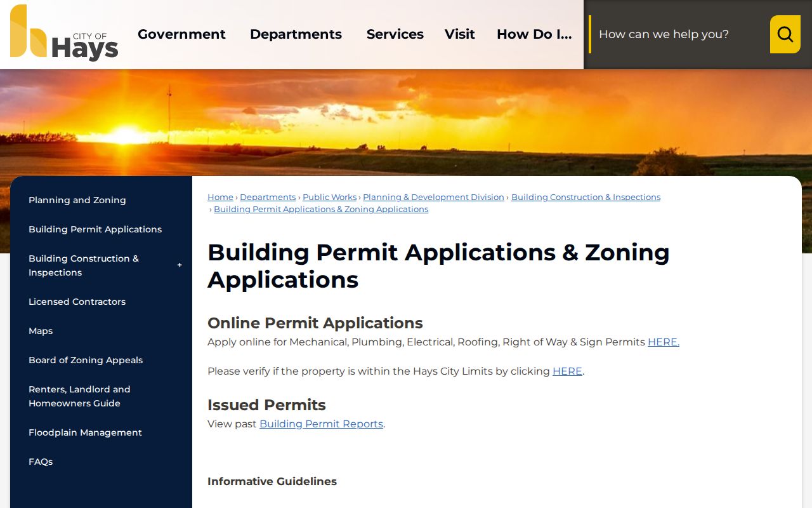The image size is (812, 508).
Task: Click the 'Online Permit Applications' heading
Action: click(x=315, y=323)
